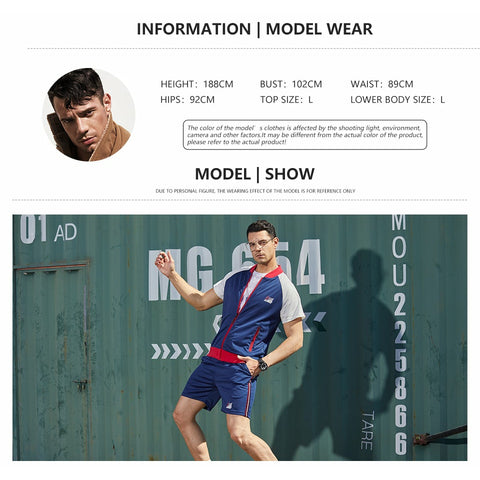The image size is (480, 480).
Task: Click the HEIGHT: 188CM text
Action: pos(197,84)
